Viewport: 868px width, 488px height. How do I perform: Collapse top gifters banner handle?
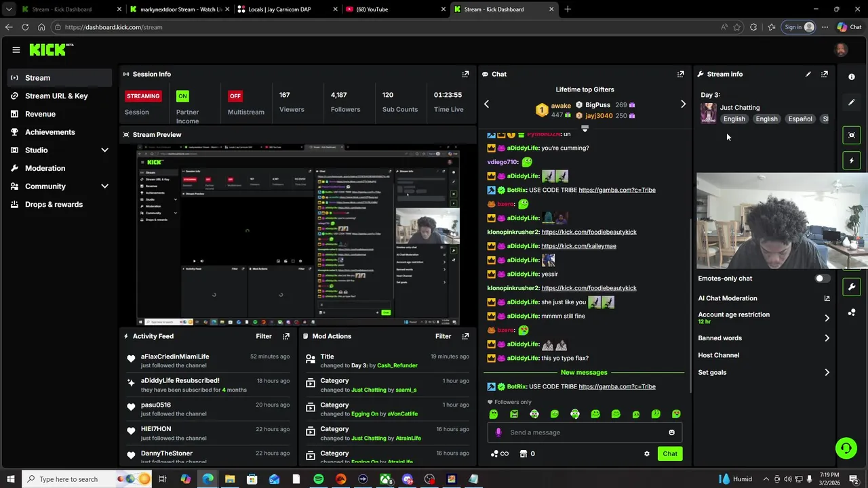point(585,128)
